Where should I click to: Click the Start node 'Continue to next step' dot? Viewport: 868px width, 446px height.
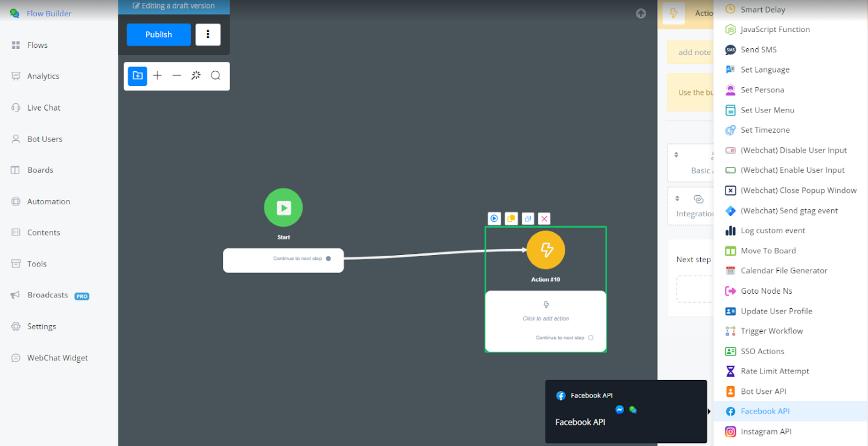tap(329, 259)
